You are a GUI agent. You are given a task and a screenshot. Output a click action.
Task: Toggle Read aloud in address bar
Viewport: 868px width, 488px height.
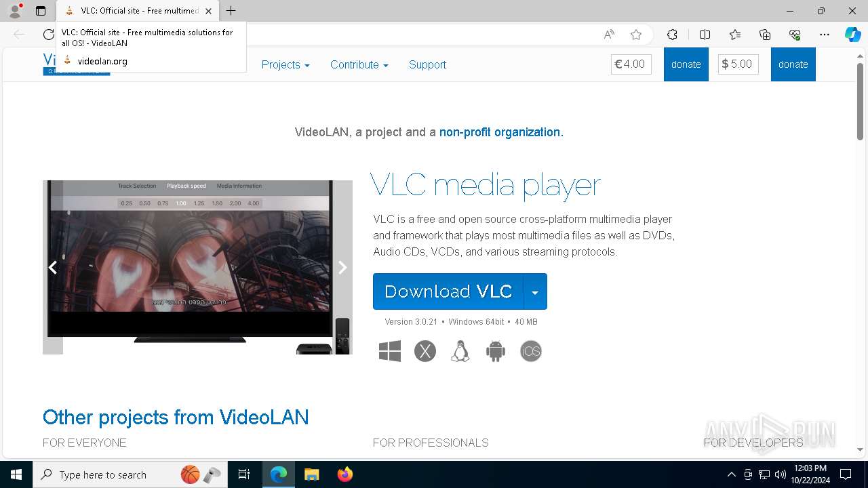coord(609,35)
